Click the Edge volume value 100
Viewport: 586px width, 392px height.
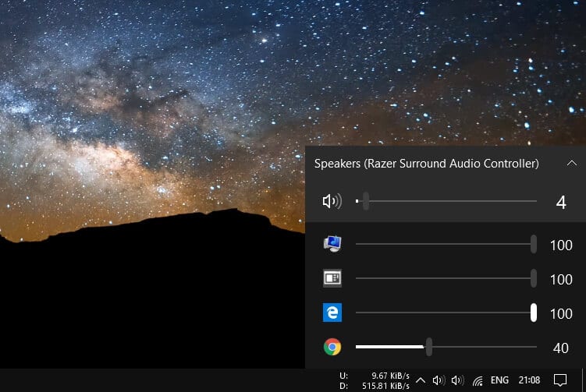pyautogui.click(x=561, y=313)
